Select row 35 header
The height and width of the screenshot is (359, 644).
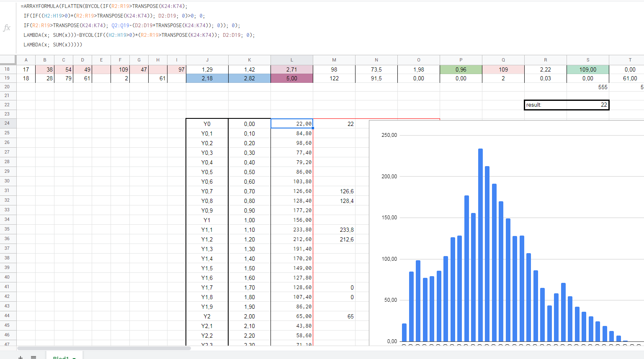click(x=7, y=229)
